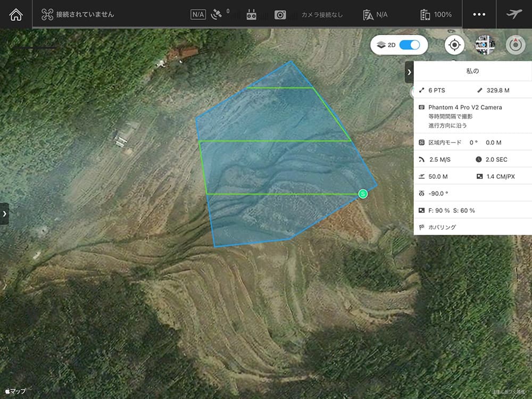Click the 100% battery percentage text
The height and width of the screenshot is (399, 532).
coord(443,14)
